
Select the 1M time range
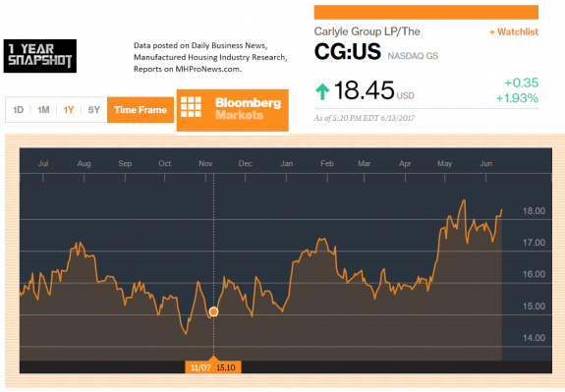pos(43,109)
